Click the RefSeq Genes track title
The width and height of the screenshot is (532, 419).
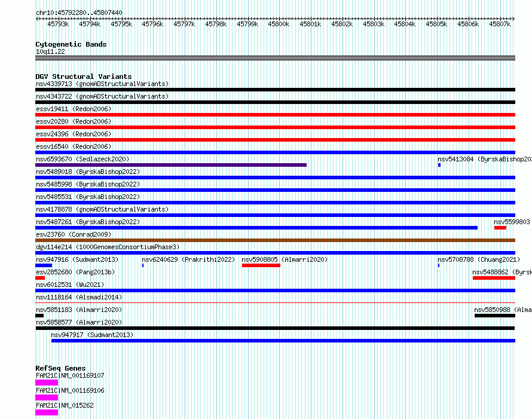pos(60,368)
